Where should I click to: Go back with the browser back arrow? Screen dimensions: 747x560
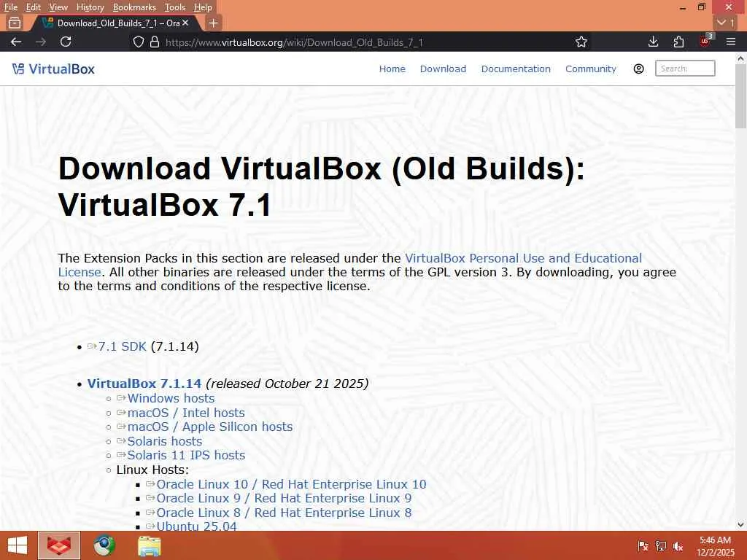point(16,42)
